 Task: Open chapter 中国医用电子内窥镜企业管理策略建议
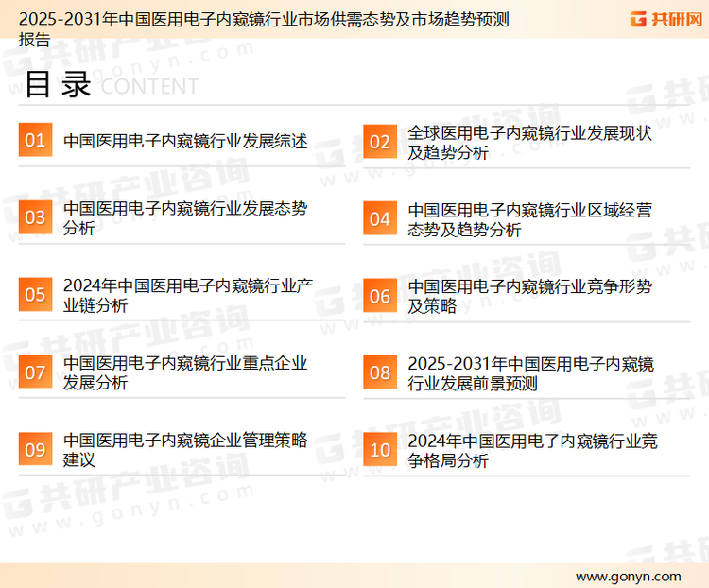185,450
